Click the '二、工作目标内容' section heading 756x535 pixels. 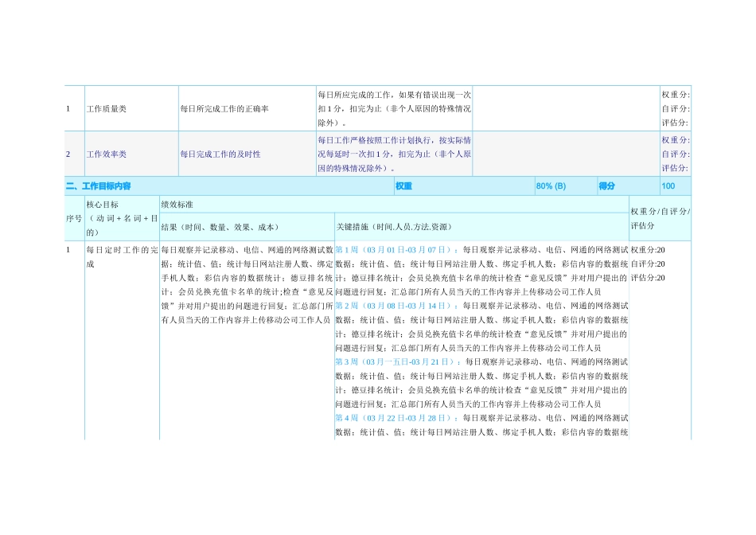[x=99, y=186]
